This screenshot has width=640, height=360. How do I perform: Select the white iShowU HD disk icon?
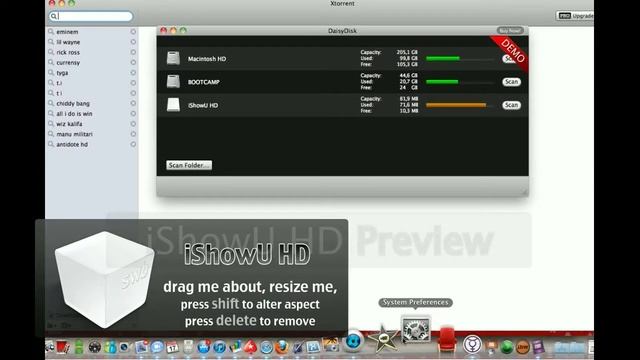point(173,105)
